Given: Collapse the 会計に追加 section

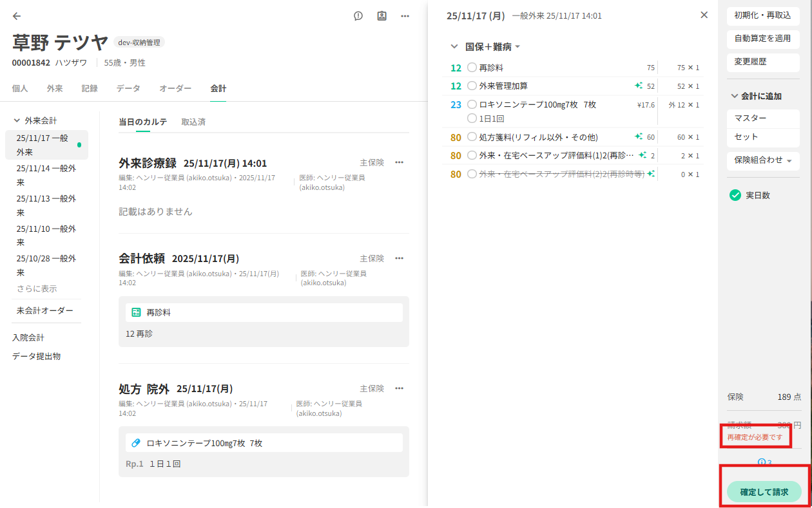Looking at the screenshot, I should (x=735, y=96).
